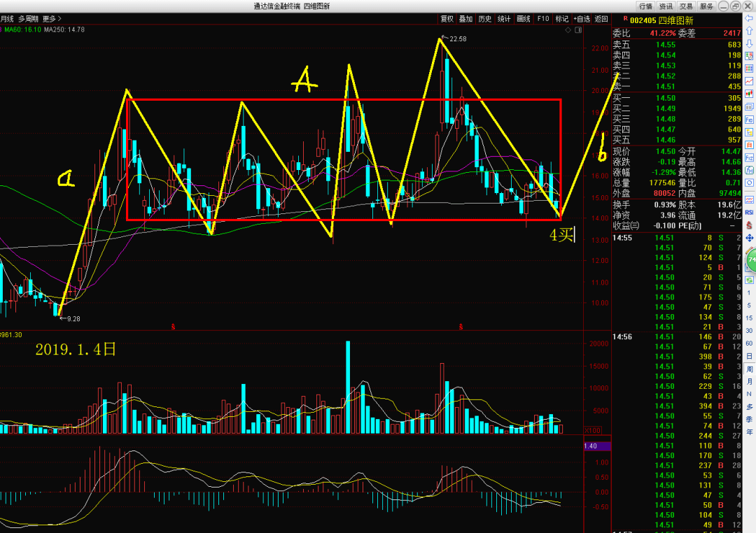Click the blue four-way move arrows icon
The width and height of the screenshot is (756, 533).
(749, 238)
